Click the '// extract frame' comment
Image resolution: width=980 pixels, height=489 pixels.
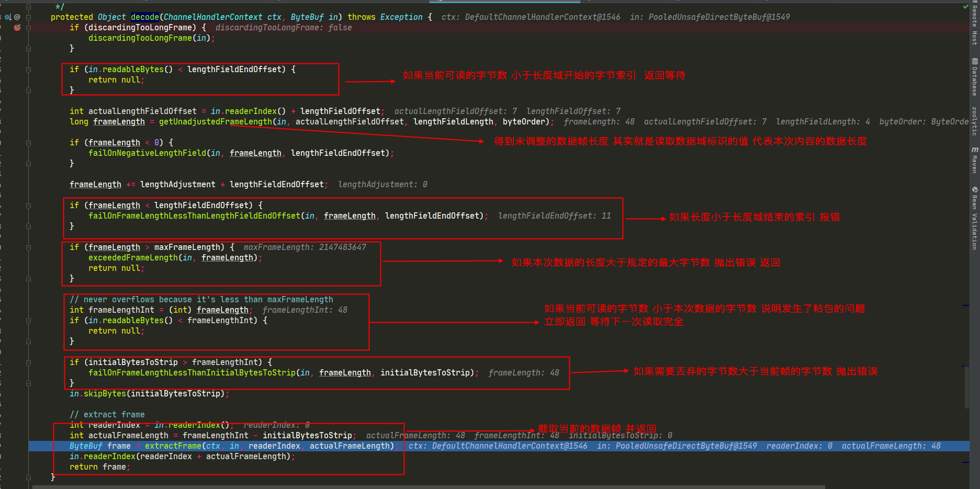tap(107, 415)
